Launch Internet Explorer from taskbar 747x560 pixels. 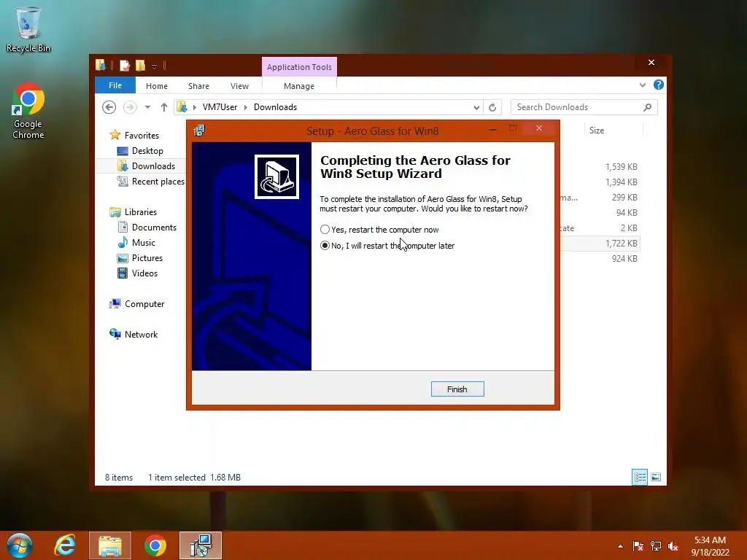click(65, 545)
